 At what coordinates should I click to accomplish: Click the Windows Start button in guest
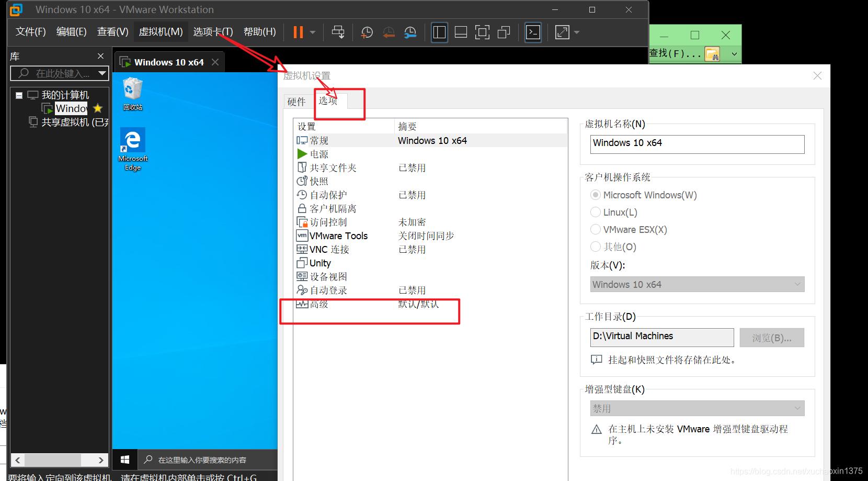(125, 460)
